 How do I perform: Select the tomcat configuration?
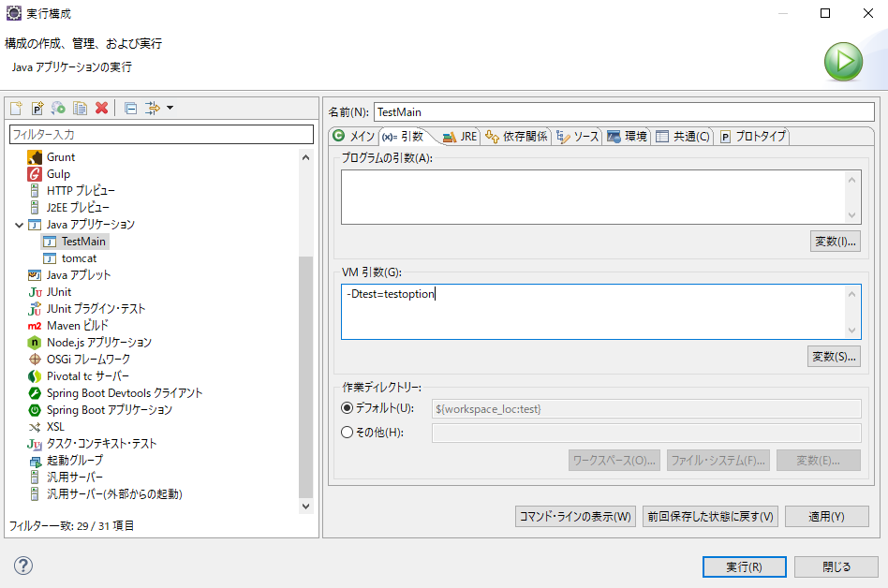79,258
